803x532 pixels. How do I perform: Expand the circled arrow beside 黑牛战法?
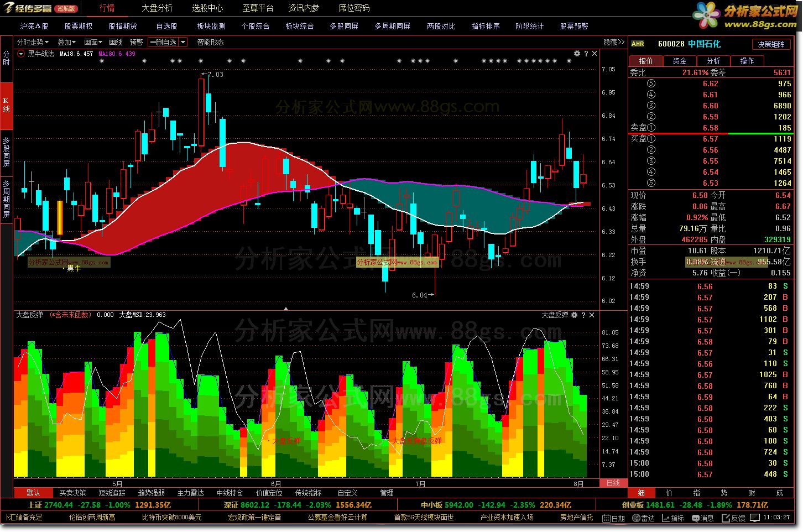(x=21, y=54)
